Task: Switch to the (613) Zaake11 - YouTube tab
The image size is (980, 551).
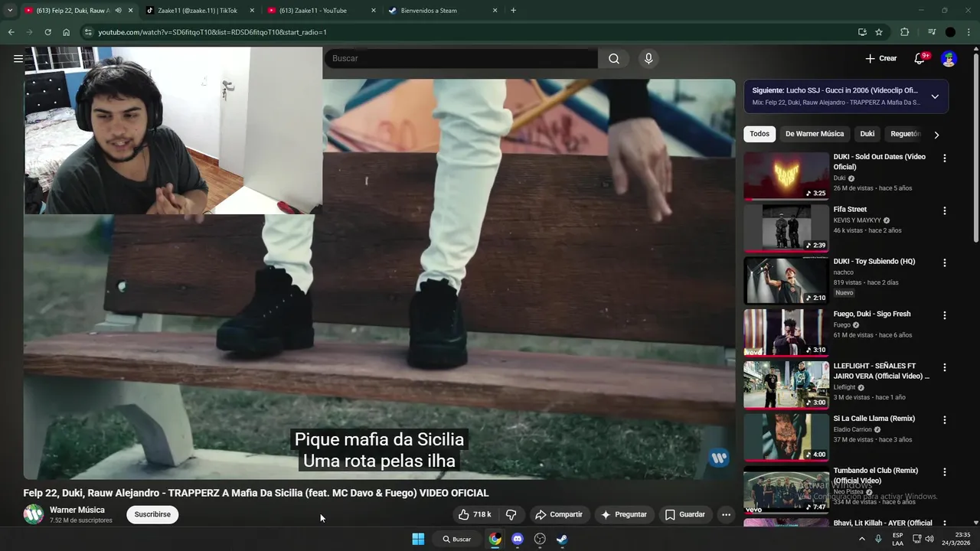Action: pyautogui.click(x=322, y=11)
